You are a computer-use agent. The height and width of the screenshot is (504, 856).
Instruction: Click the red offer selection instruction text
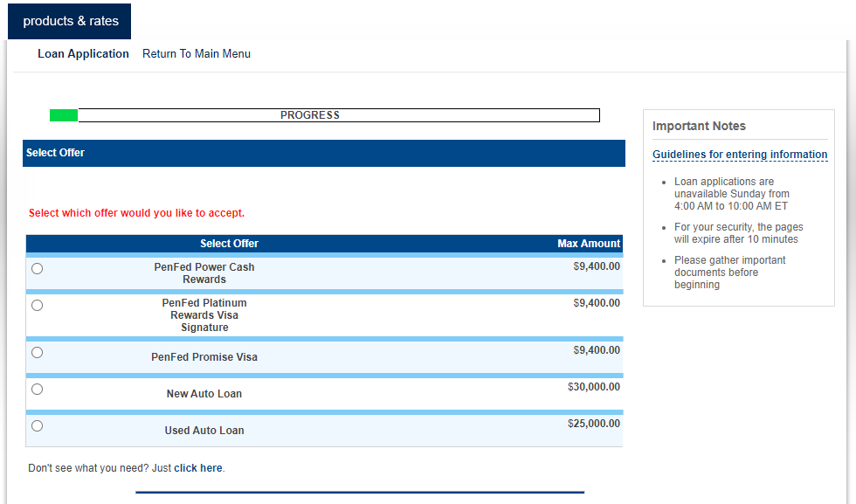pos(136,213)
